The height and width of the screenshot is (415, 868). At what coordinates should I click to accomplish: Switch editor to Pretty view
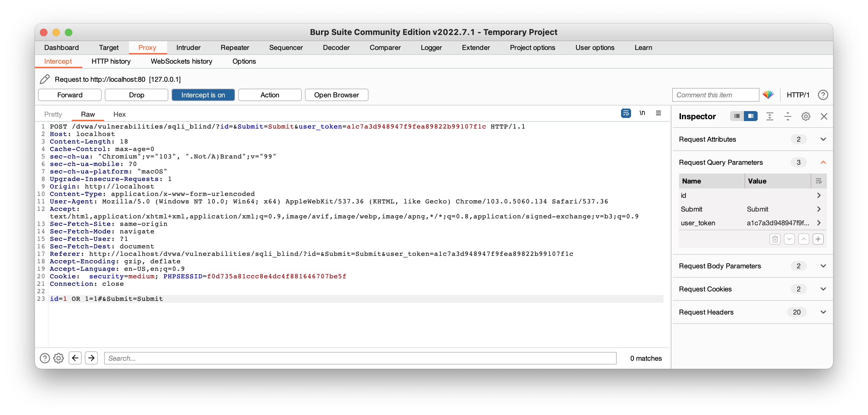click(53, 114)
